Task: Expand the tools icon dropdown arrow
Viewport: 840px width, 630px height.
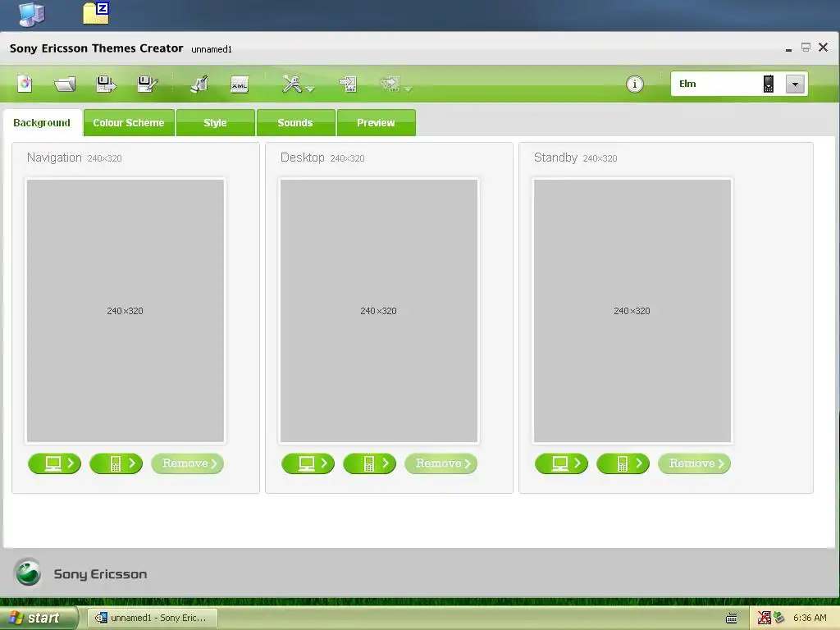Action: [310, 89]
